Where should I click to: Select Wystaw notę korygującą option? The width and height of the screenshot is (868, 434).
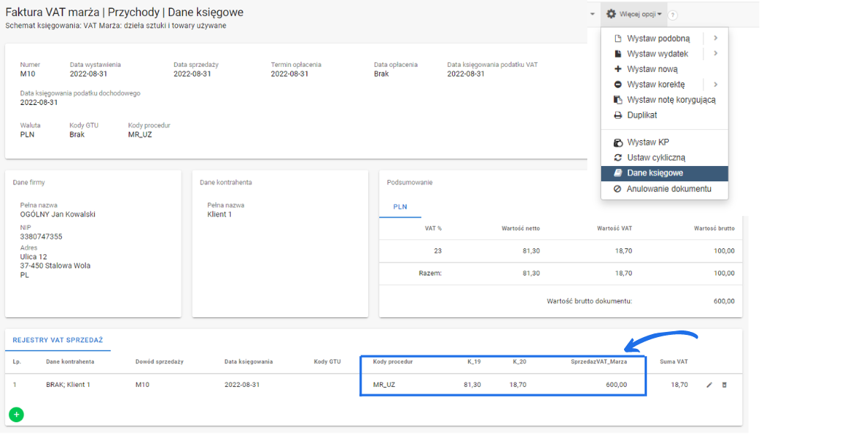tap(670, 100)
